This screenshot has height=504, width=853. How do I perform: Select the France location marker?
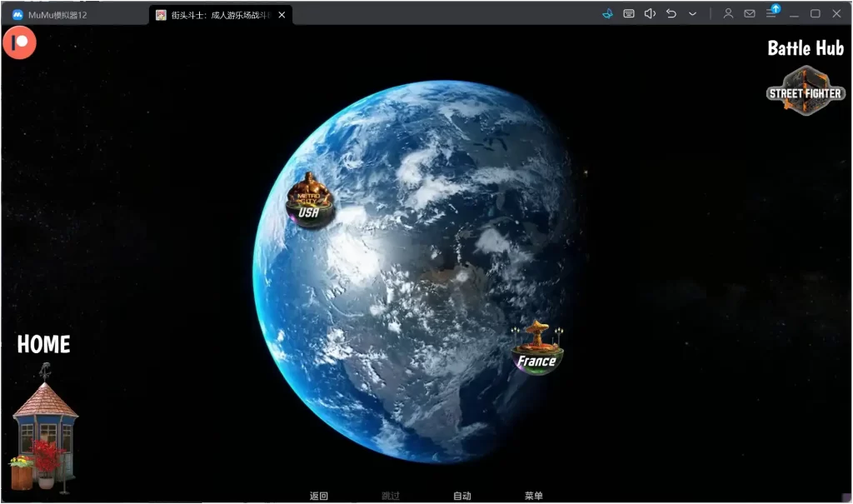pyautogui.click(x=537, y=348)
